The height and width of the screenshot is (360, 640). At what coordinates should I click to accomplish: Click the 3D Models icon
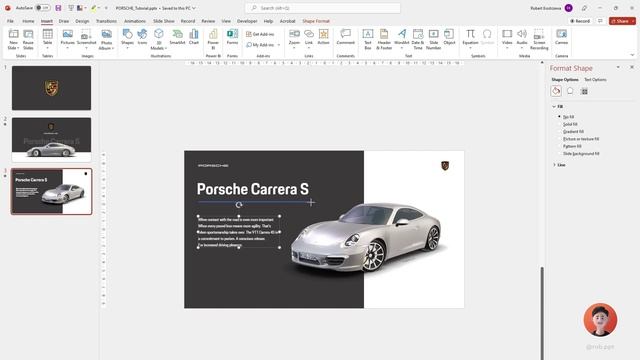click(158, 34)
